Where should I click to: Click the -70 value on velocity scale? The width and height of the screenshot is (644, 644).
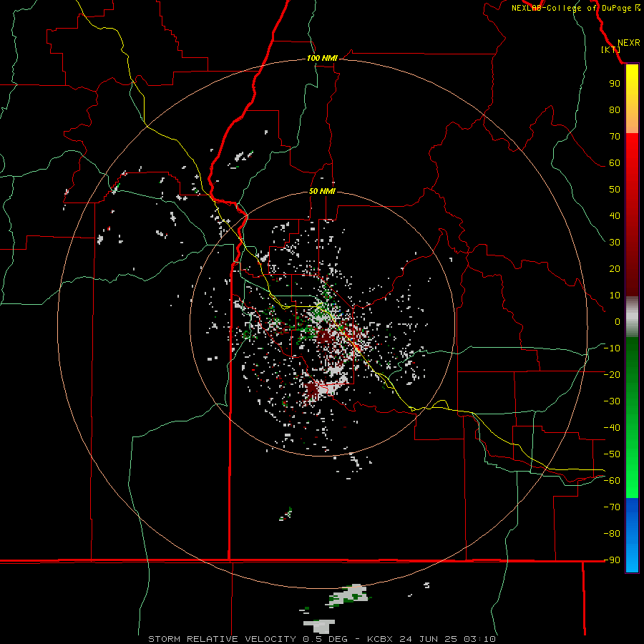(612, 507)
